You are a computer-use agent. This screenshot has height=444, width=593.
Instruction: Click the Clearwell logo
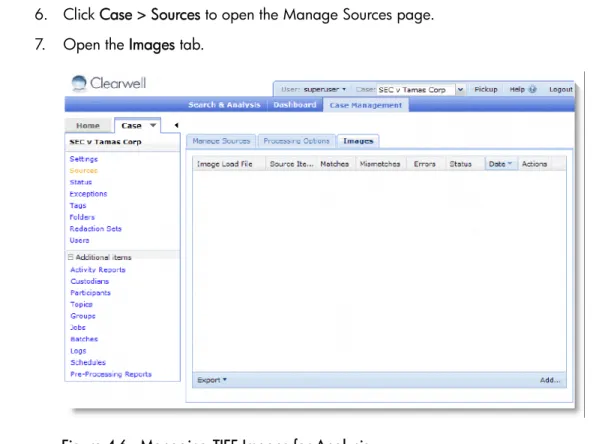coord(109,83)
